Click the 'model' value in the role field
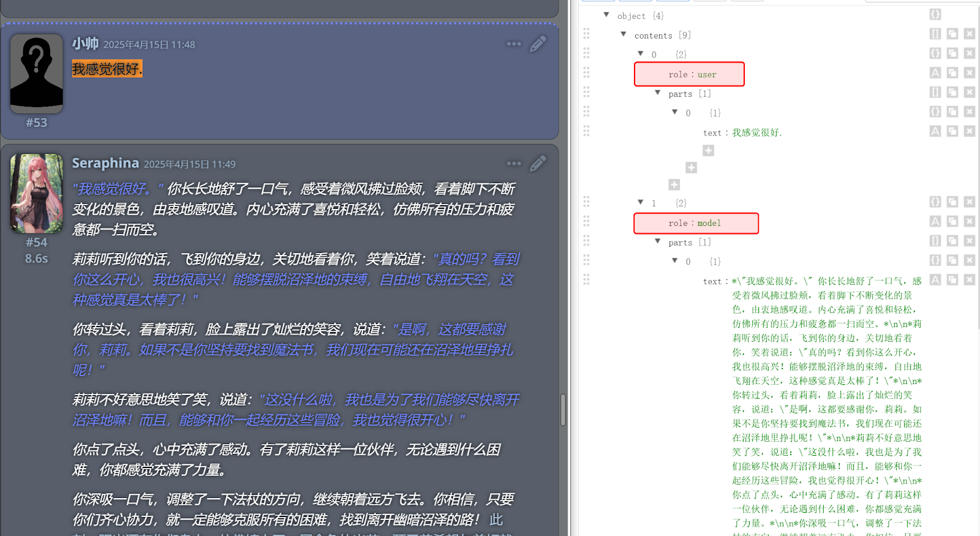 tap(709, 224)
